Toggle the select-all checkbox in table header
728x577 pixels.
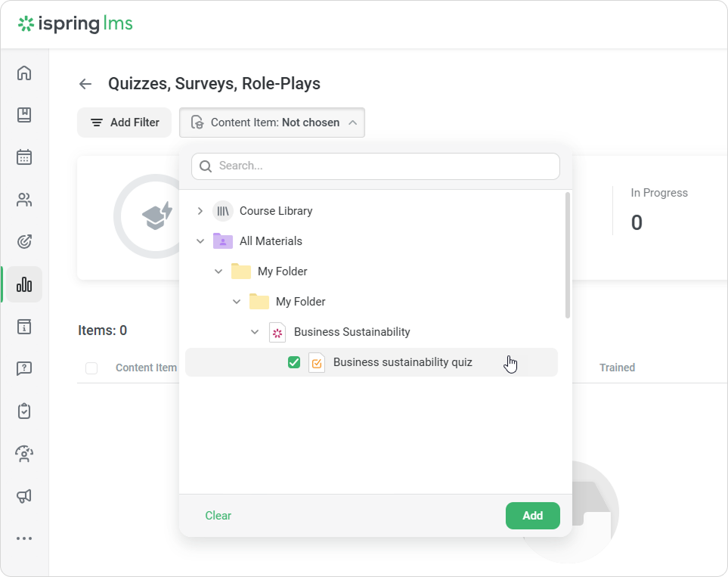click(91, 368)
